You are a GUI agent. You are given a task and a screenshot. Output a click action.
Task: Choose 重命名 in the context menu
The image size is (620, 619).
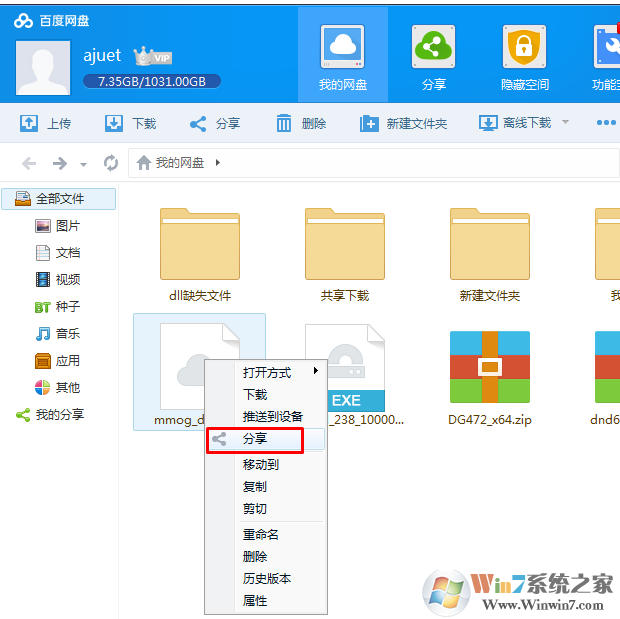pyautogui.click(x=266, y=535)
